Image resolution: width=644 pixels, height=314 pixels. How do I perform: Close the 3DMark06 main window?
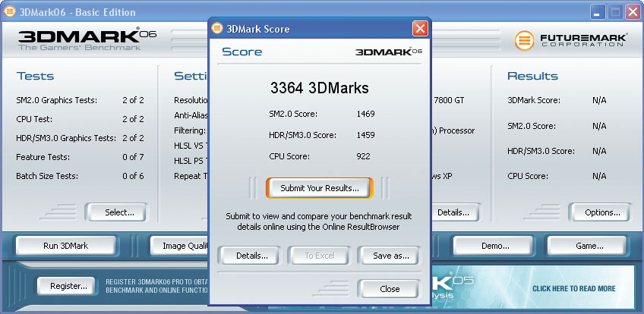633,12
